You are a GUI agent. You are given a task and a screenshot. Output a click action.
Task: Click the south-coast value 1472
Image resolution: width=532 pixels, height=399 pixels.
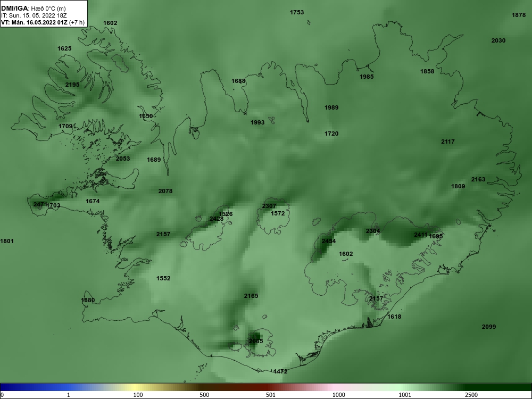point(280,371)
